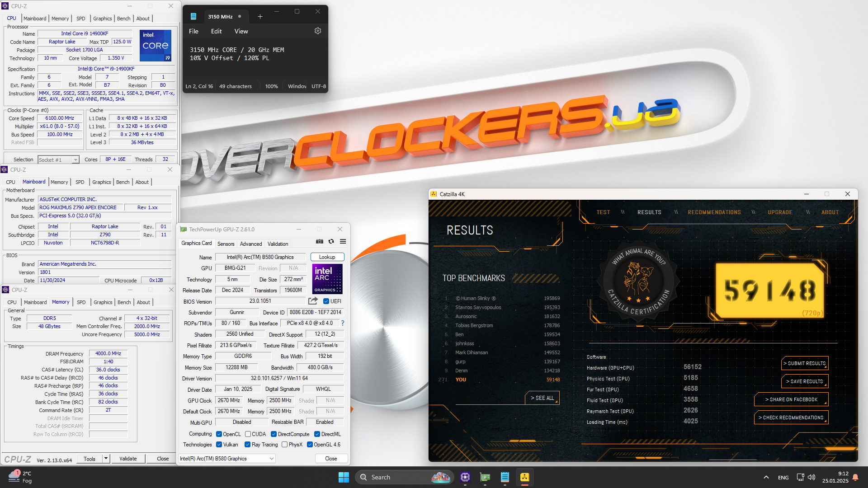Screen dimensions: 868x488
Task: Open the TEST tab in Catzilla
Action: coord(603,212)
